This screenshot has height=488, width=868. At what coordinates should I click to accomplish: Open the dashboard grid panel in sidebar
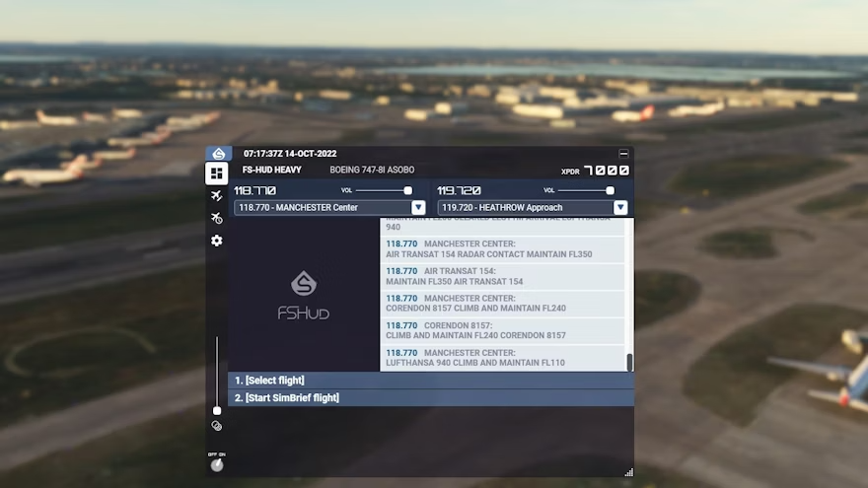pyautogui.click(x=216, y=174)
